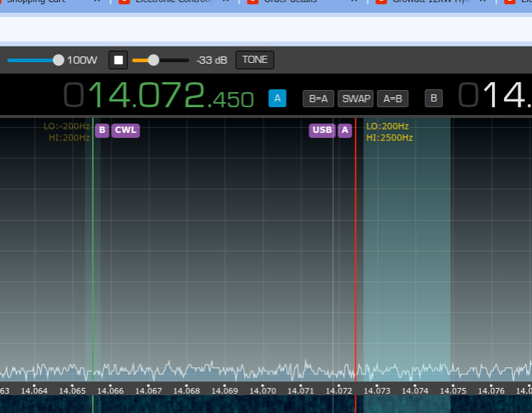
Task: Click the shaded USB filter passband
Action: pyautogui.click(x=406, y=250)
